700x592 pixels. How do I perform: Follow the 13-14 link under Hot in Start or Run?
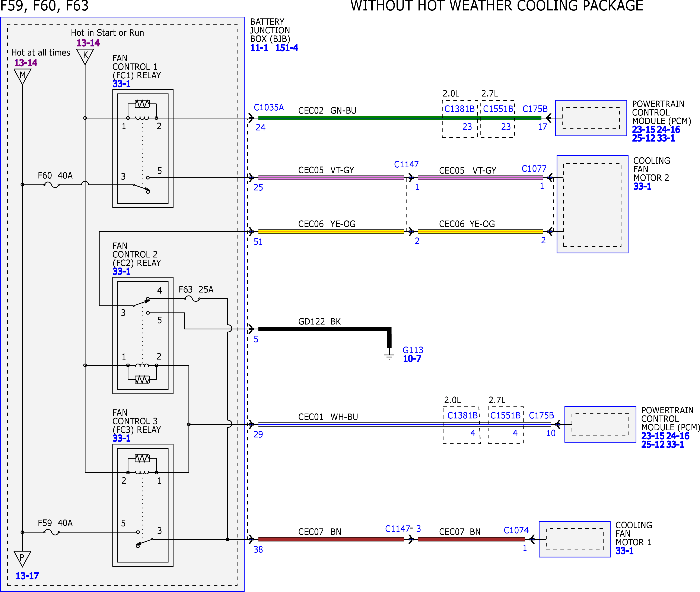[x=88, y=43]
